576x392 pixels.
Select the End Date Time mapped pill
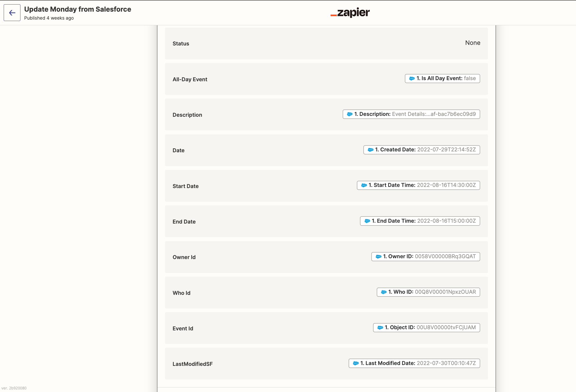[x=420, y=221]
